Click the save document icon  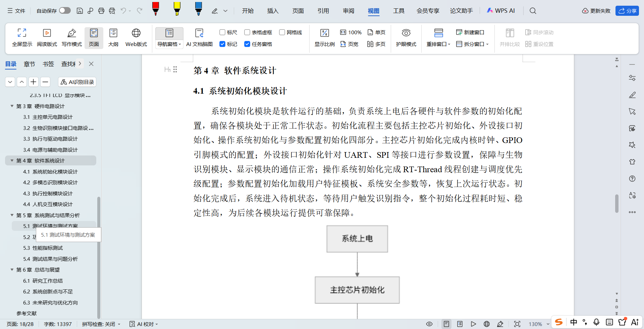[x=80, y=11]
